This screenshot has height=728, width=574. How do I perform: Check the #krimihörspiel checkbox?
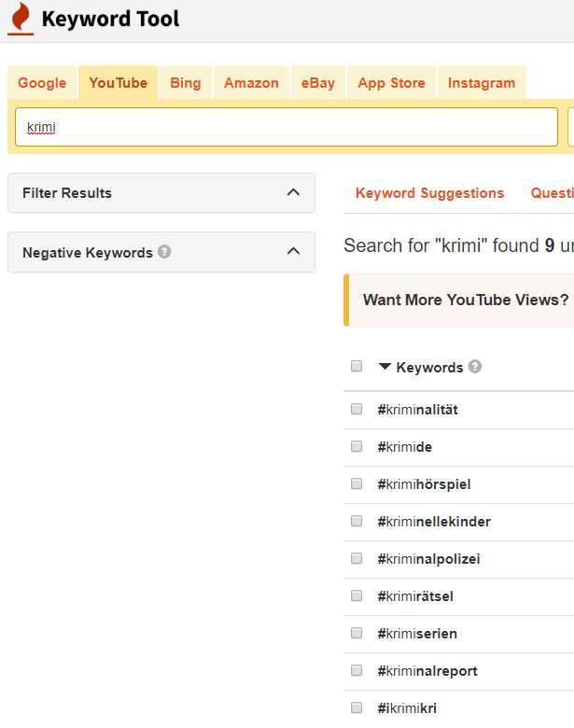click(357, 483)
